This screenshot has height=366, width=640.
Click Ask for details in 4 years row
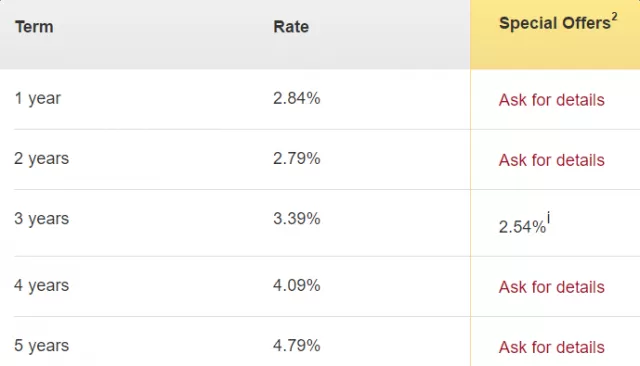pos(551,287)
